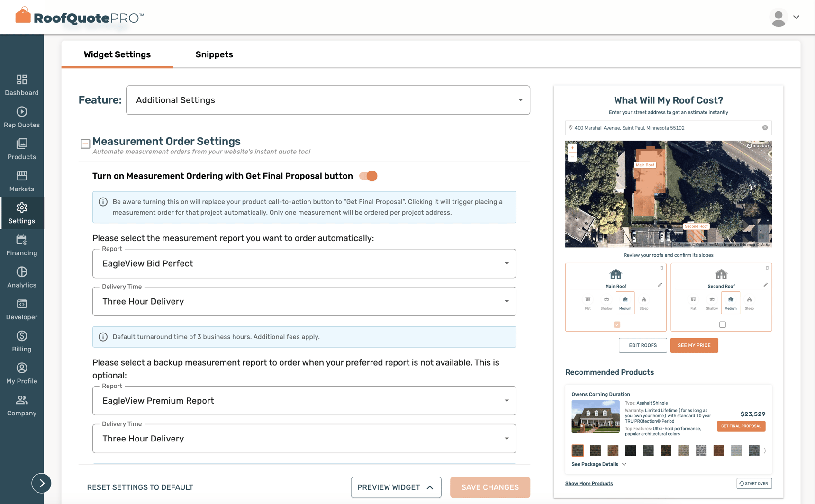Screen dimensions: 815x504
Task: Open the Financing sidebar item
Action: (22, 245)
